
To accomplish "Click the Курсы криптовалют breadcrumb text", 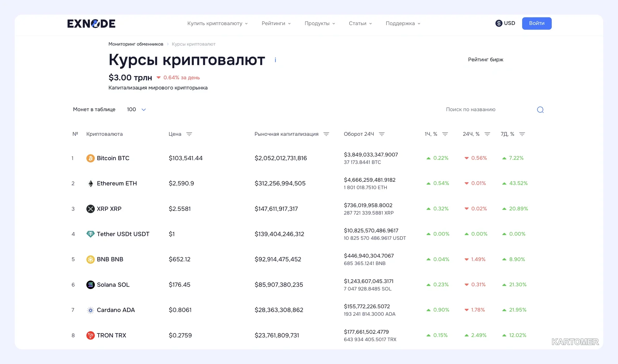I will (194, 44).
